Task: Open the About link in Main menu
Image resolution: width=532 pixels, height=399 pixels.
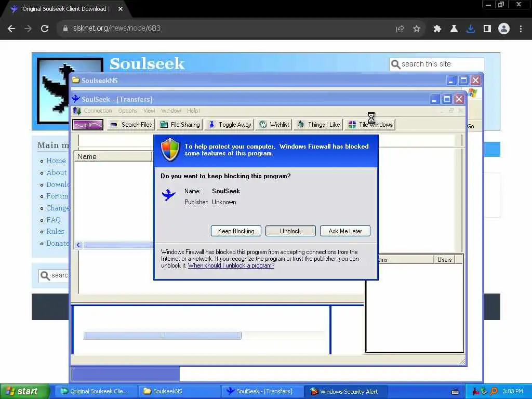Action: pos(57,172)
